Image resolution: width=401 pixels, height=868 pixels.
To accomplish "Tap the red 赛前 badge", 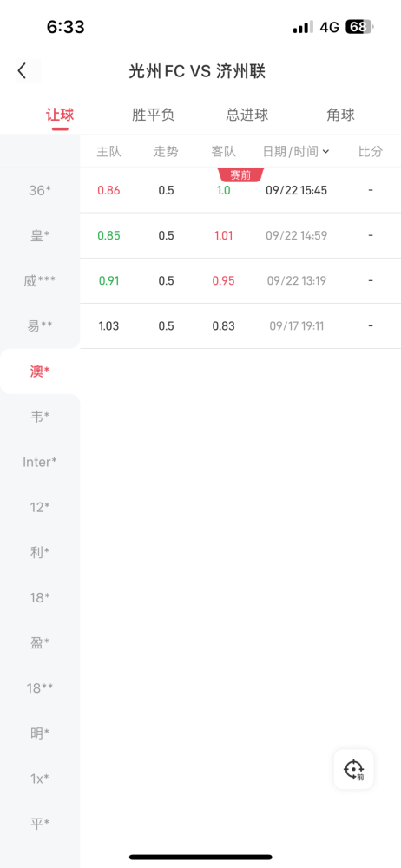I will (241, 175).
